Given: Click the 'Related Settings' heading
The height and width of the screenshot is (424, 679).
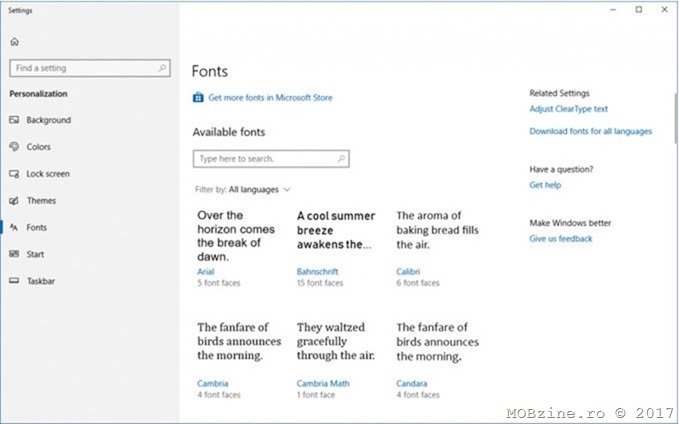Looking at the screenshot, I should click(559, 93).
